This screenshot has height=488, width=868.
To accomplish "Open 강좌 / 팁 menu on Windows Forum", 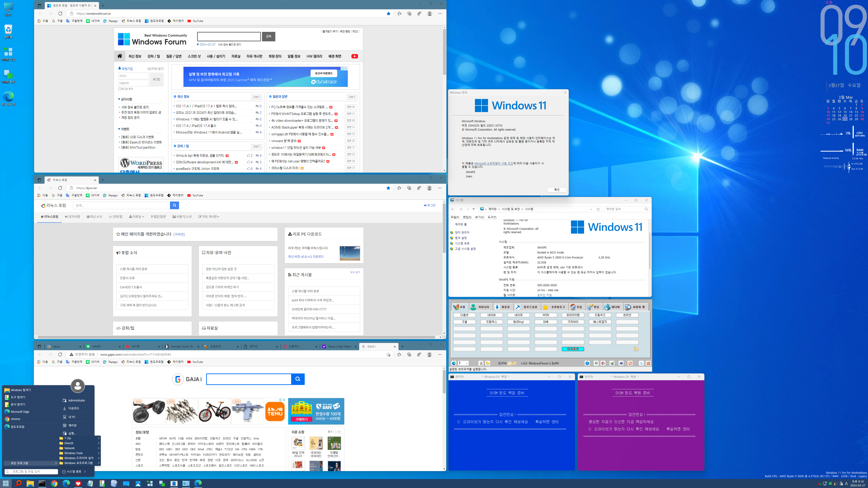I will (154, 56).
